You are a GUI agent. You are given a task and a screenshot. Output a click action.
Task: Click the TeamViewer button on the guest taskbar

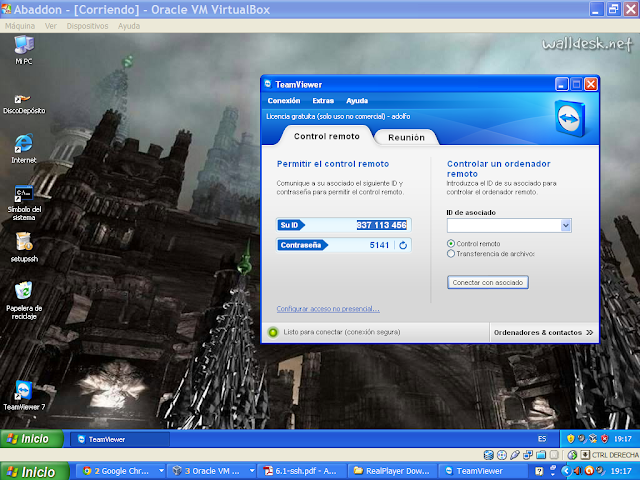pos(120,439)
